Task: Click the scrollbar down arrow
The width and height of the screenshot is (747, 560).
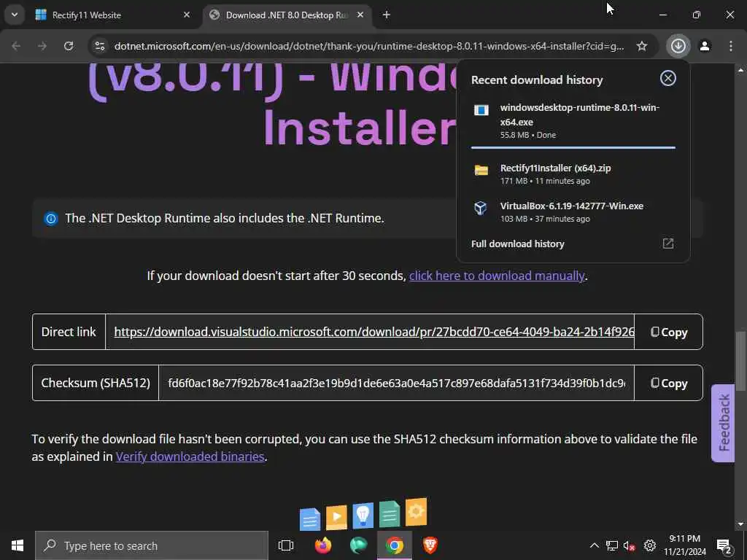Action: [x=740, y=524]
